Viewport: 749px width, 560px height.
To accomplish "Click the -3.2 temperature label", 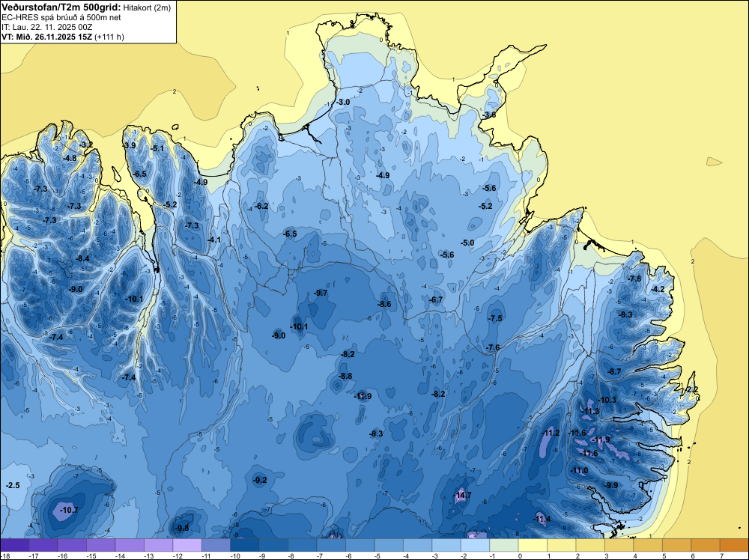I will 86,144.
